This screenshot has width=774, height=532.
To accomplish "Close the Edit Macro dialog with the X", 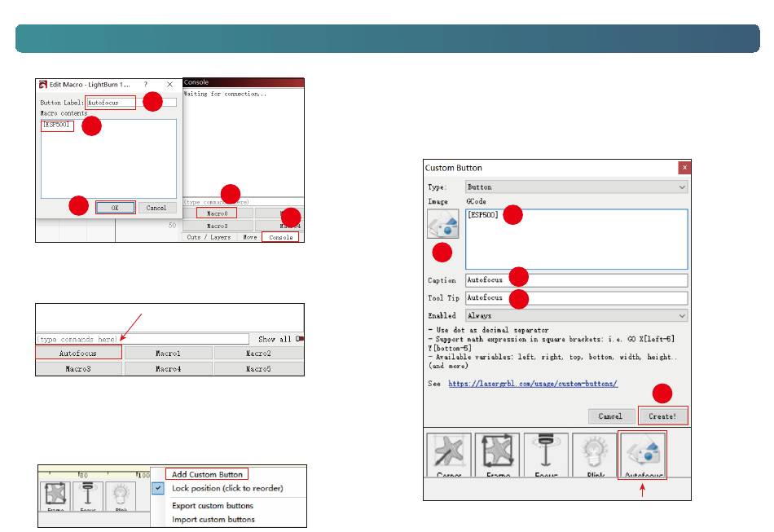I will pos(169,85).
